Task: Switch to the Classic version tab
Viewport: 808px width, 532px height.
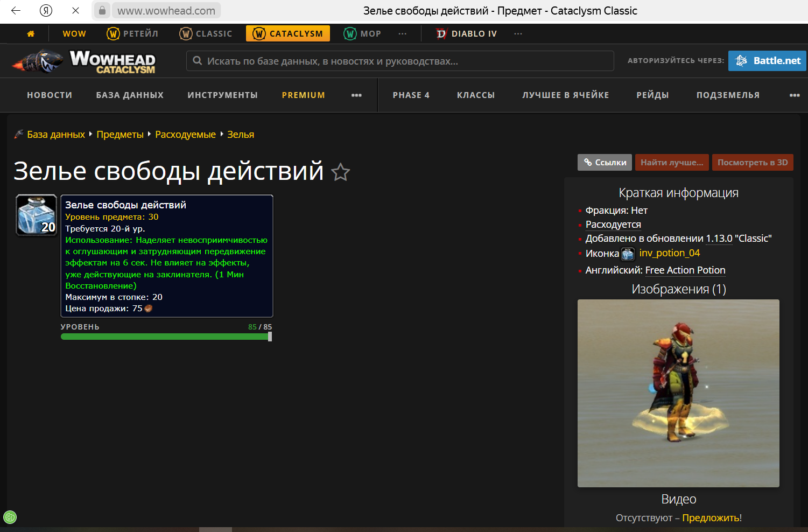Action: (206, 34)
